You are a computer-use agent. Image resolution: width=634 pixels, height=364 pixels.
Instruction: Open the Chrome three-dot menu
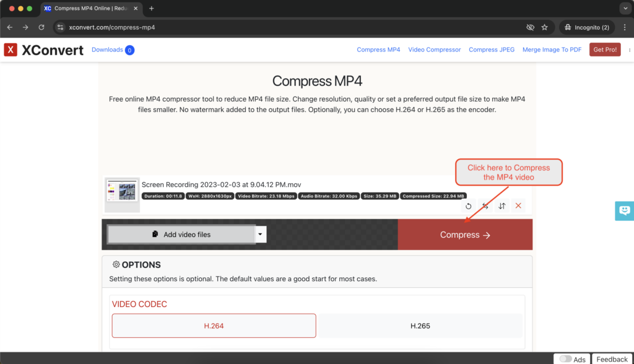(x=625, y=27)
